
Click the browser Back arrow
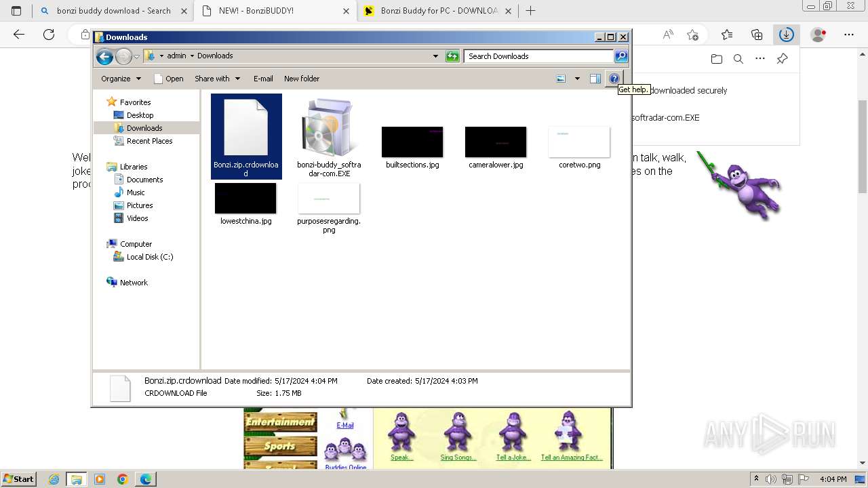coord(19,35)
